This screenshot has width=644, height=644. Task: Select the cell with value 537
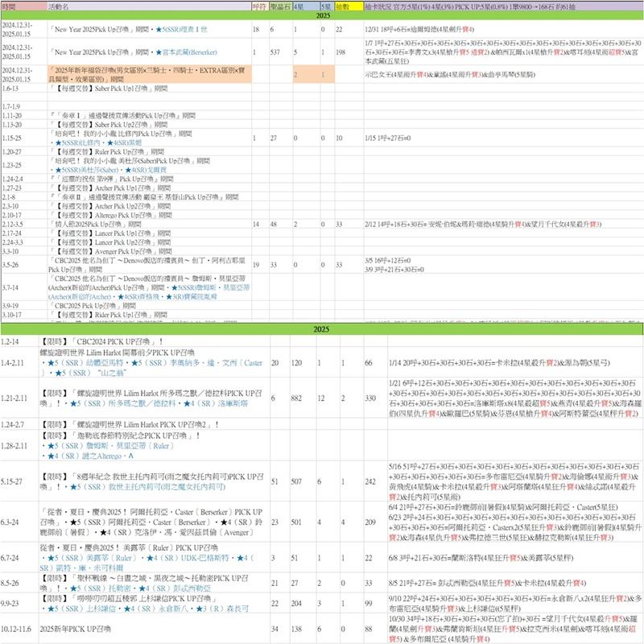click(x=281, y=52)
